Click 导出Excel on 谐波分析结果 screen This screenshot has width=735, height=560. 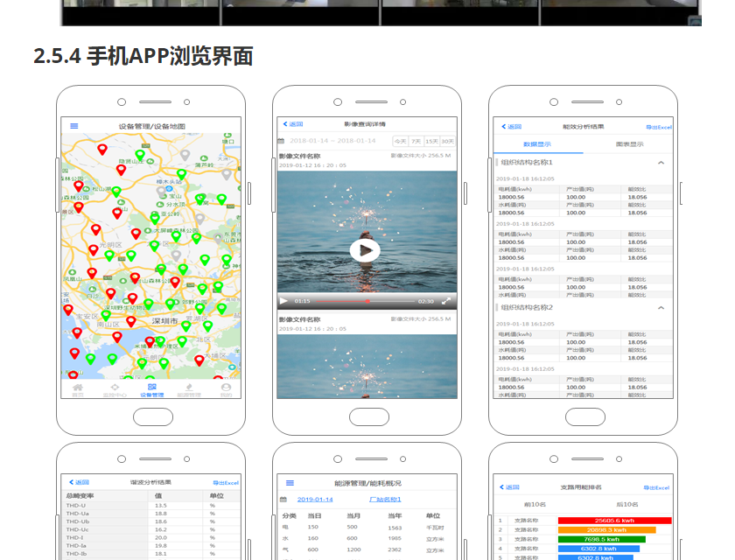[226, 483]
